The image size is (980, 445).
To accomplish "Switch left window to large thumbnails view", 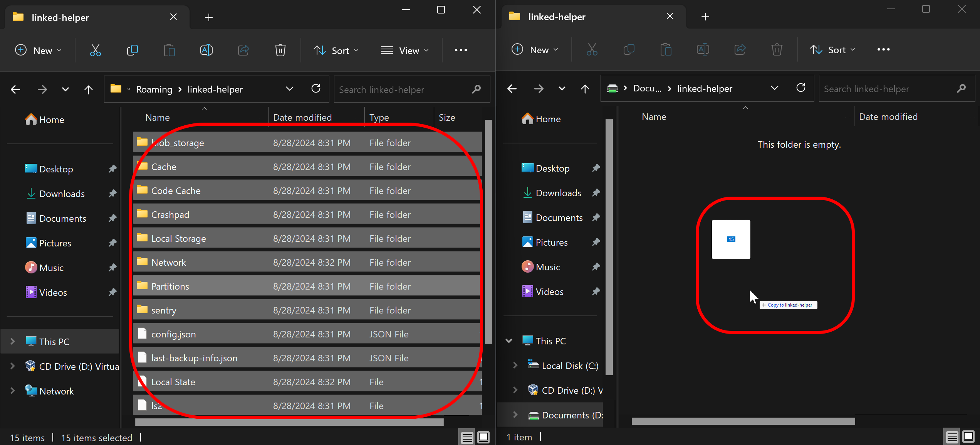I will pyautogui.click(x=483, y=437).
